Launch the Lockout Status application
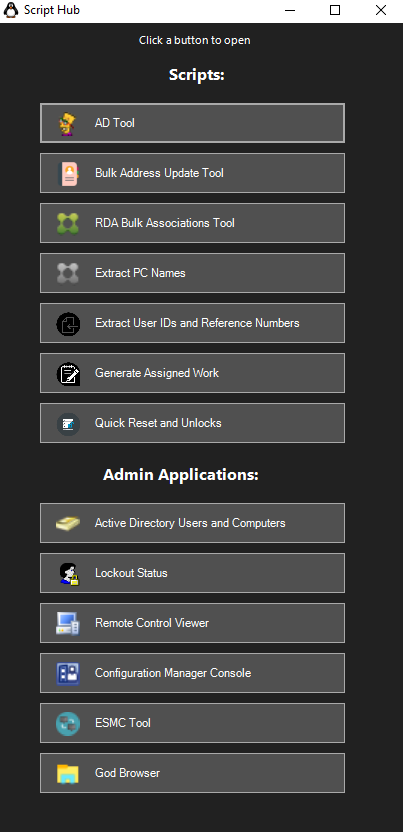This screenshot has width=403, height=832. (x=192, y=573)
